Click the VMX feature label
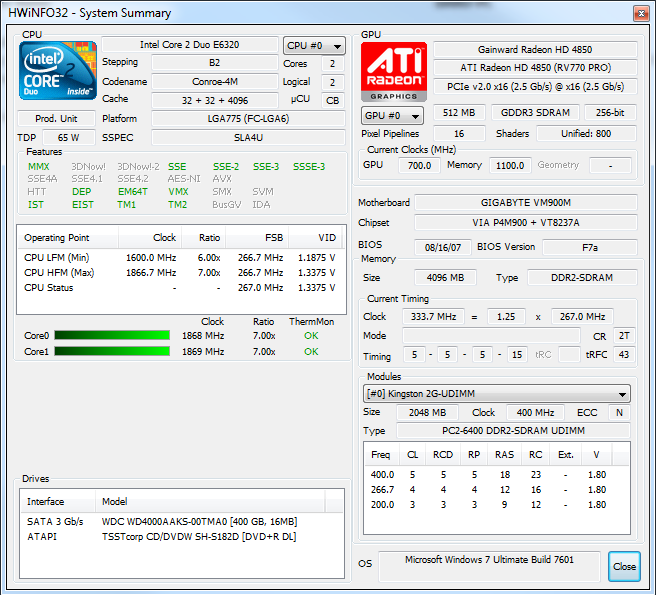The height and width of the screenshot is (595, 656). coord(178,192)
